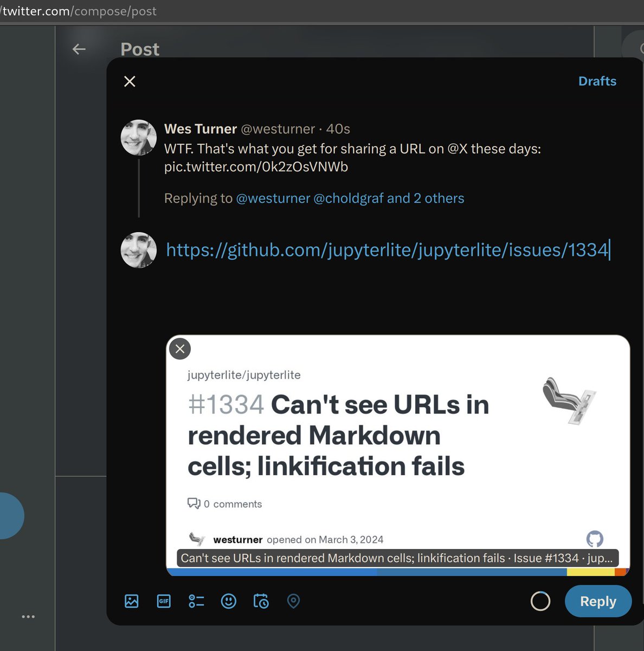Image resolution: width=644 pixels, height=651 pixels.
Task: Click the Wes Turner avatar on the original post
Action: [x=138, y=137]
